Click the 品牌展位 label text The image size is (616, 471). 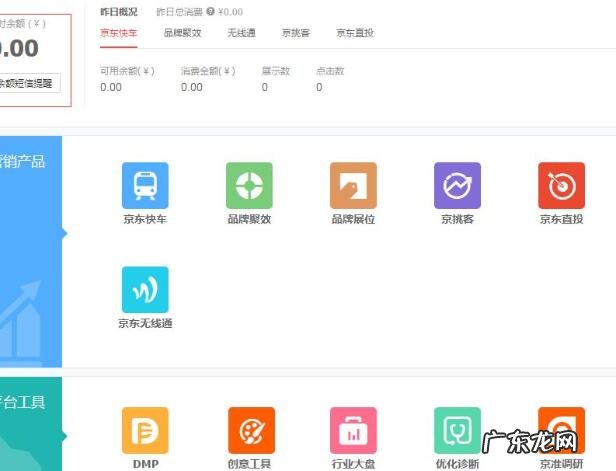[353, 219]
